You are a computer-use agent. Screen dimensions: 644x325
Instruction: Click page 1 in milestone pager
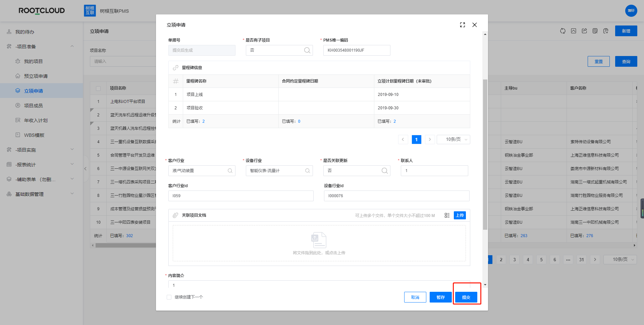pyautogui.click(x=416, y=140)
